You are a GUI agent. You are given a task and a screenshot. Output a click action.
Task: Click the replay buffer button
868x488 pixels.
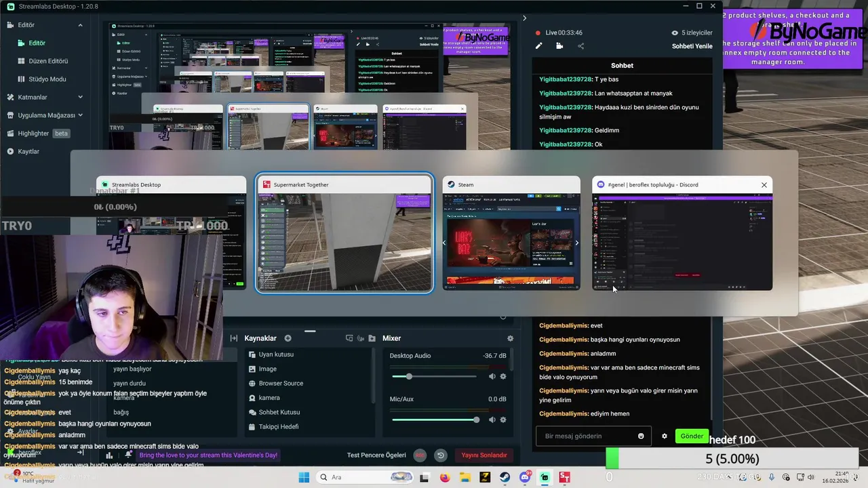point(441,455)
